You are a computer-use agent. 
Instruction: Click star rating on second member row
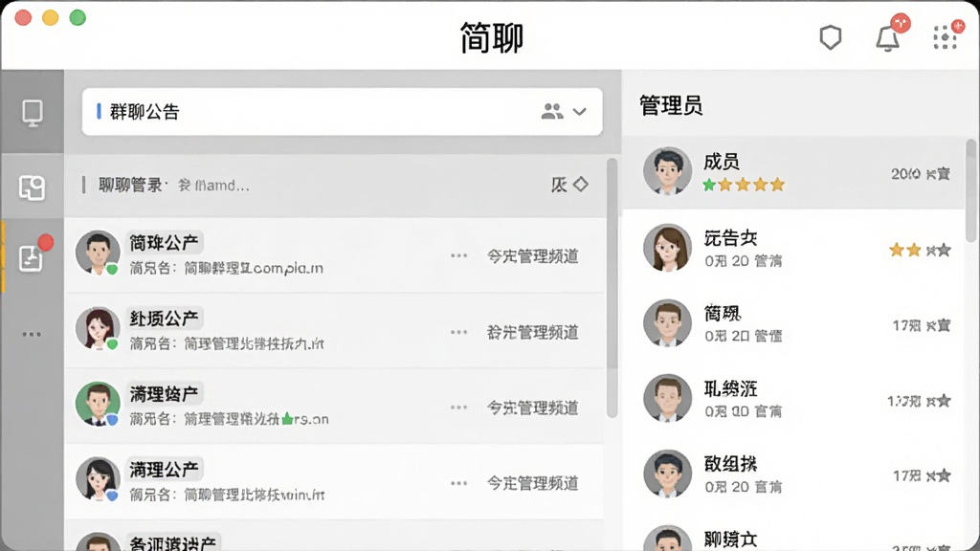pyautogui.click(x=920, y=251)
